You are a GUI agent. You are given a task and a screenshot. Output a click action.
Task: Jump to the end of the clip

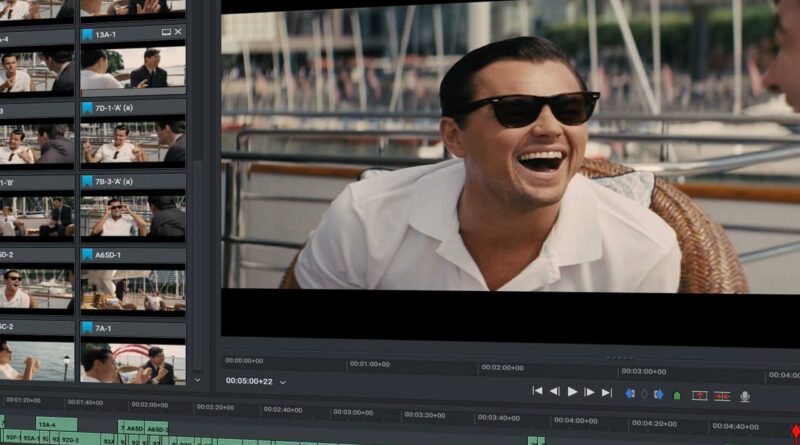607,393
